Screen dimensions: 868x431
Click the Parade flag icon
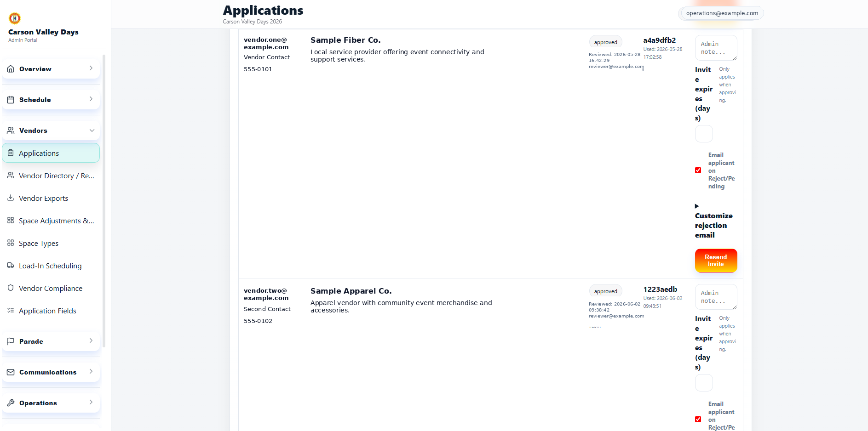11,341
